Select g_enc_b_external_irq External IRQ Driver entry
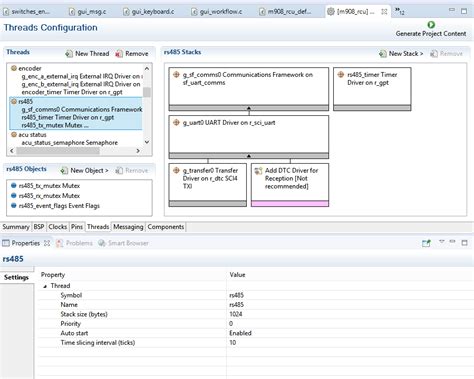Image resolution: width=474 pixels, height=379 pixels. click(x=81, y=84)
